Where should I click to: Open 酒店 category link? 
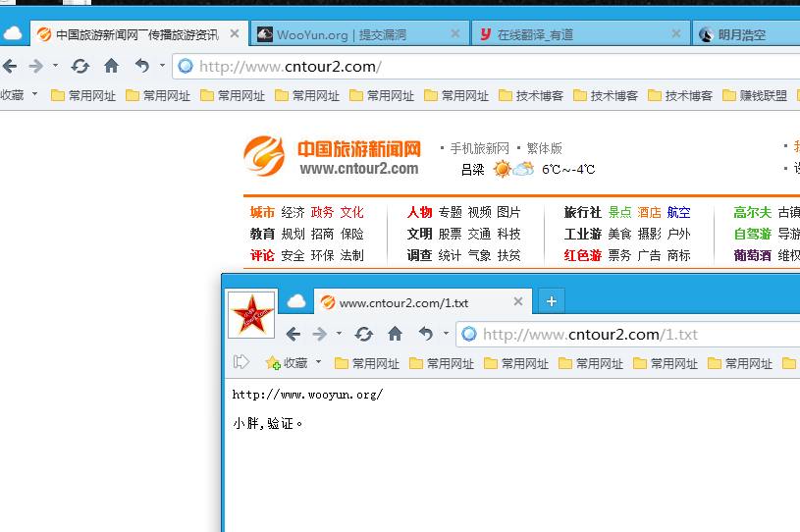pyautogui.click(x=649, y=212)
